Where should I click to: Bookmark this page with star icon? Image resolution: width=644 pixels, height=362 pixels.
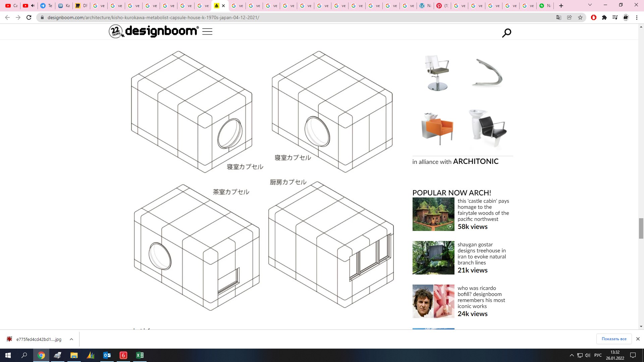pos(580,17)
